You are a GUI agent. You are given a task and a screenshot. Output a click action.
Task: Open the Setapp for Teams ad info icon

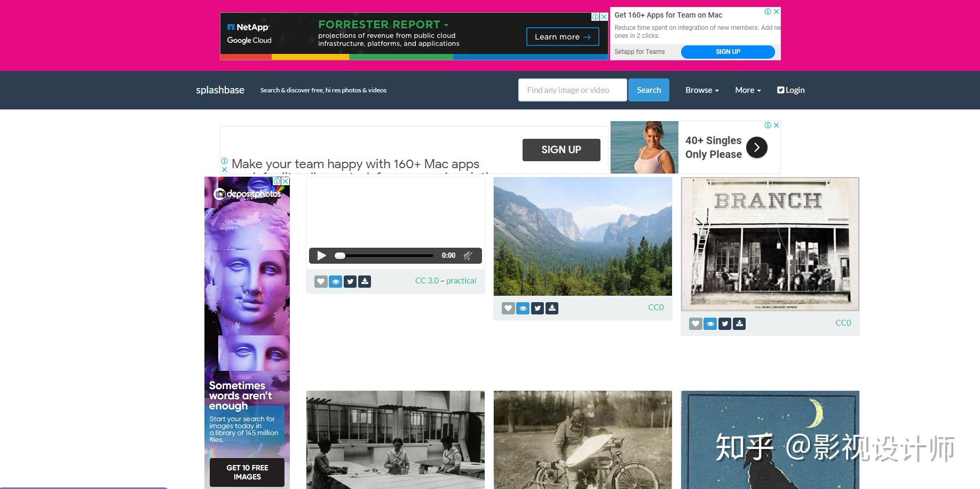tap(768, 11)
